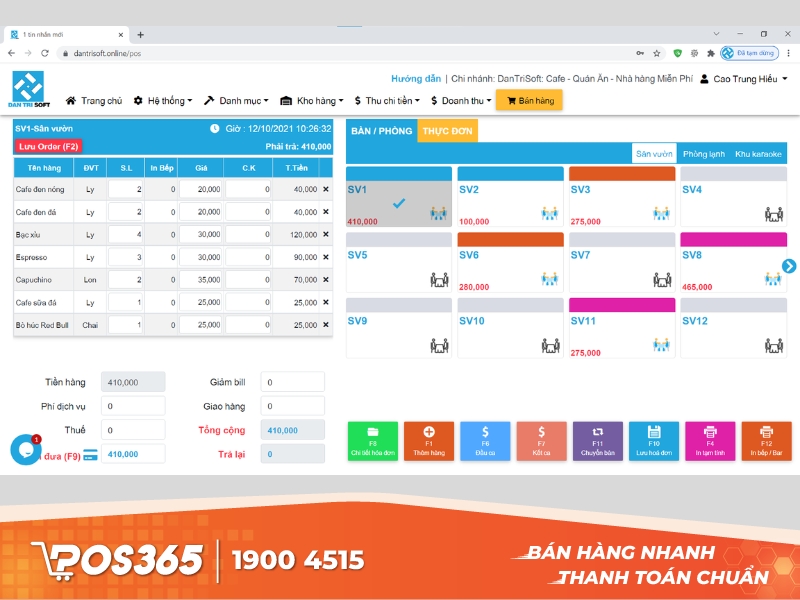Image resolution: width=800 pixels, height=600 pixels.
Task: Open the chat bubble widget
Action: pyautogui.click(x=26, y=449)
